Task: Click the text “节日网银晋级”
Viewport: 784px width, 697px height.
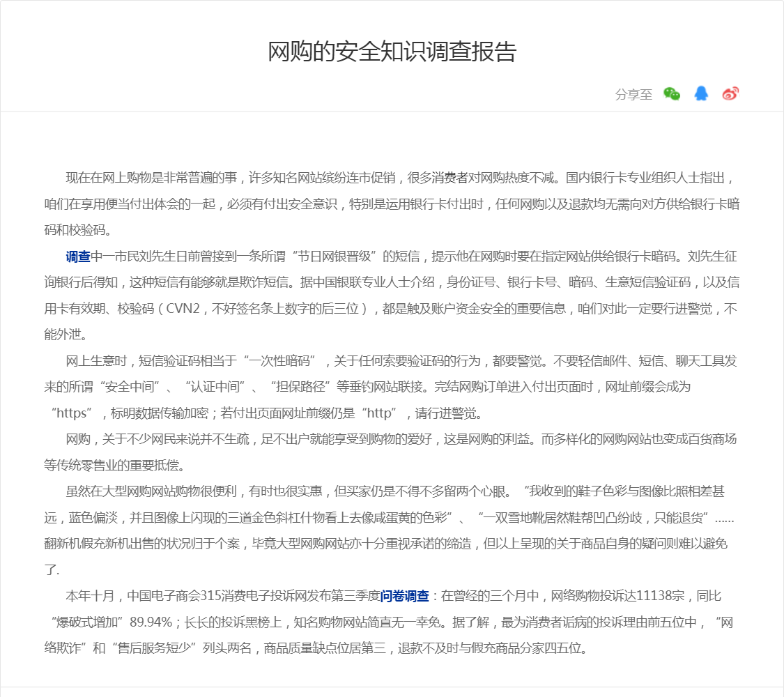Action: (331, 256)
